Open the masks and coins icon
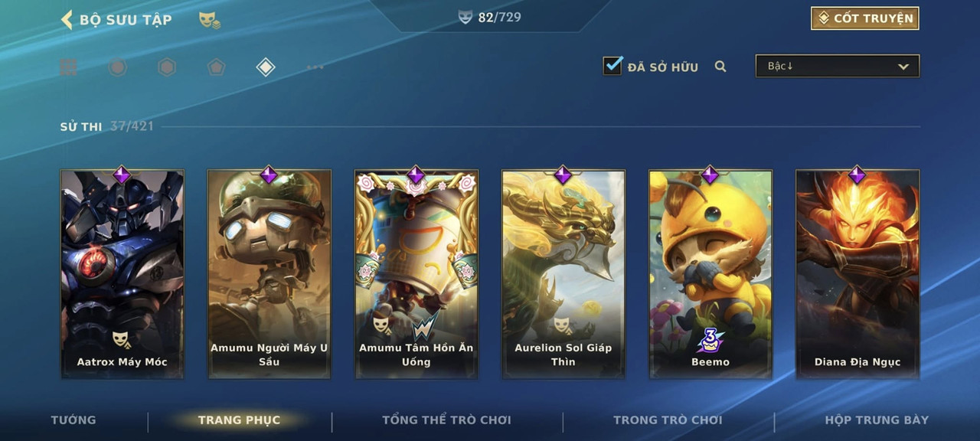The image size is (980, 441). click(x=210, y=20)
